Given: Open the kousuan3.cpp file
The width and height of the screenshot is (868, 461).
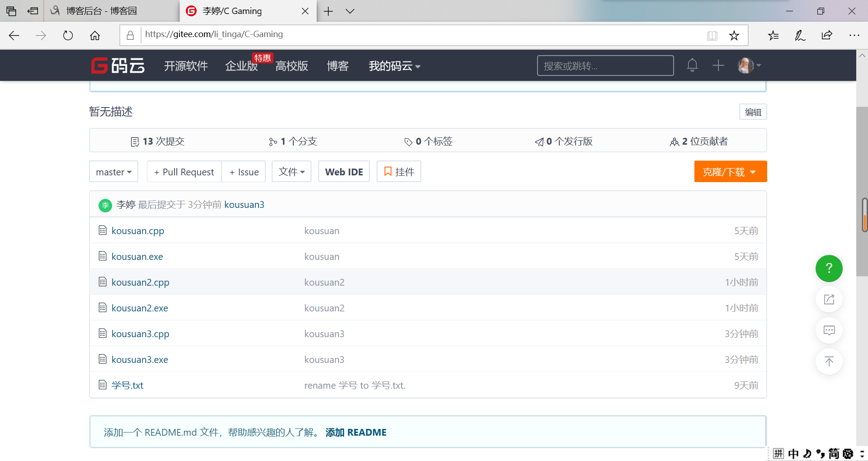Looking at the screenshot, I should [141, 334].
